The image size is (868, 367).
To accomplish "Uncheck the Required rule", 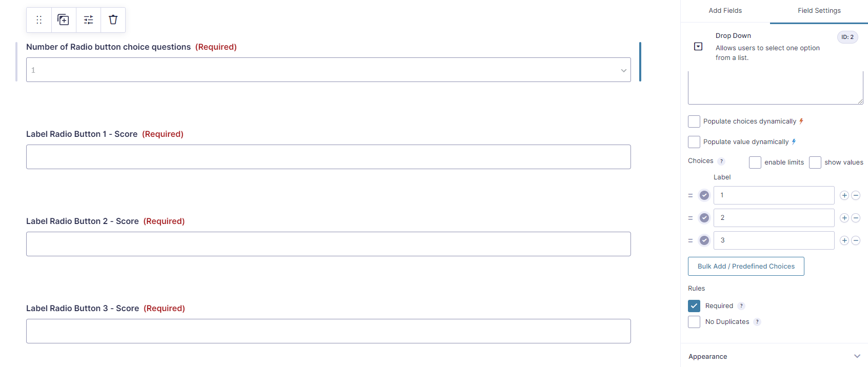I will tap(694, 305).
